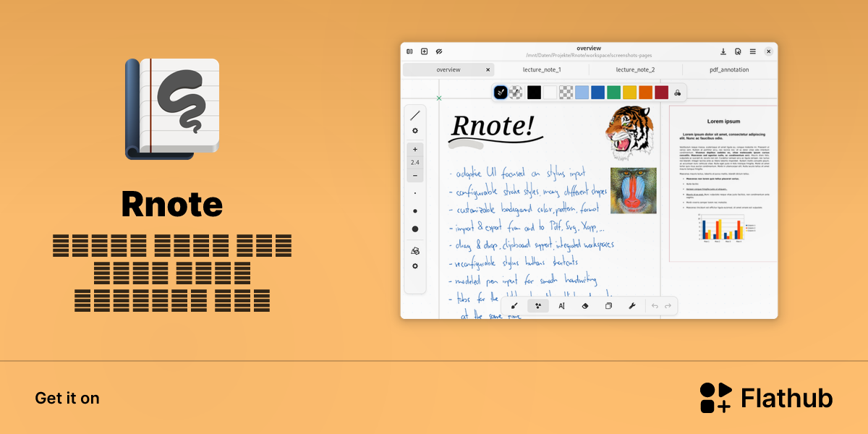Click the large Rnote heading
This screenshot has height=434, width=868.
point(172,204)
